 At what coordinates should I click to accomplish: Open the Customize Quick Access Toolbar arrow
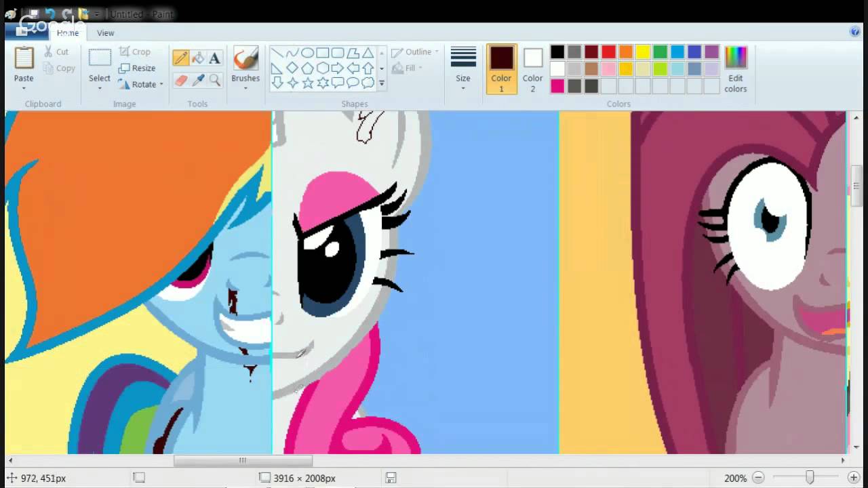click(98, 14)
